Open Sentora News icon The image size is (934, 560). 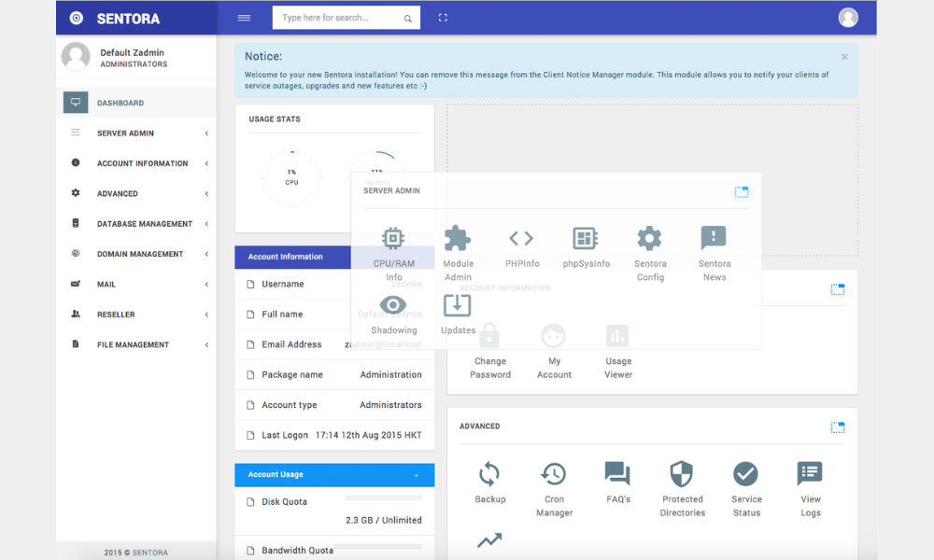click(x=715, y=254)
